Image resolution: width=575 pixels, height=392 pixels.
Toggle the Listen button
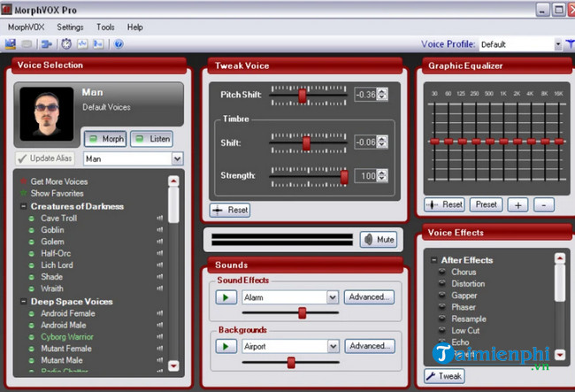pos(152,139)
